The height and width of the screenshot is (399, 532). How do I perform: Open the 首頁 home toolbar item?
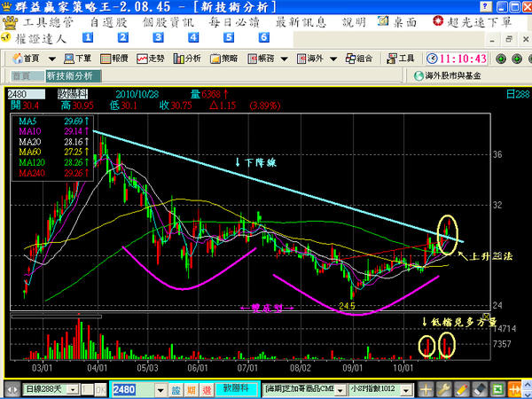[x=26, y=59]
